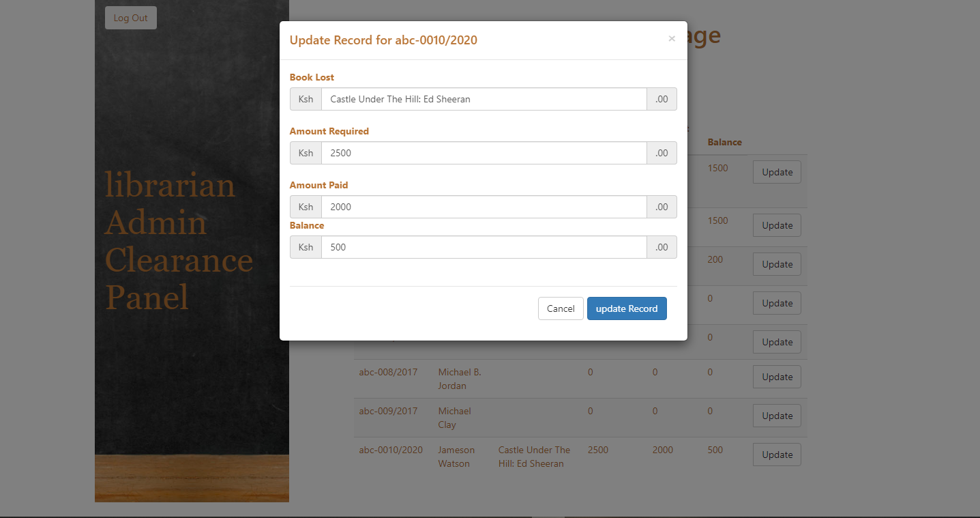This screenshot has height=518, width=980.
Task: Click Update for record abc-008/2017
Action: (x=776, y=377)
